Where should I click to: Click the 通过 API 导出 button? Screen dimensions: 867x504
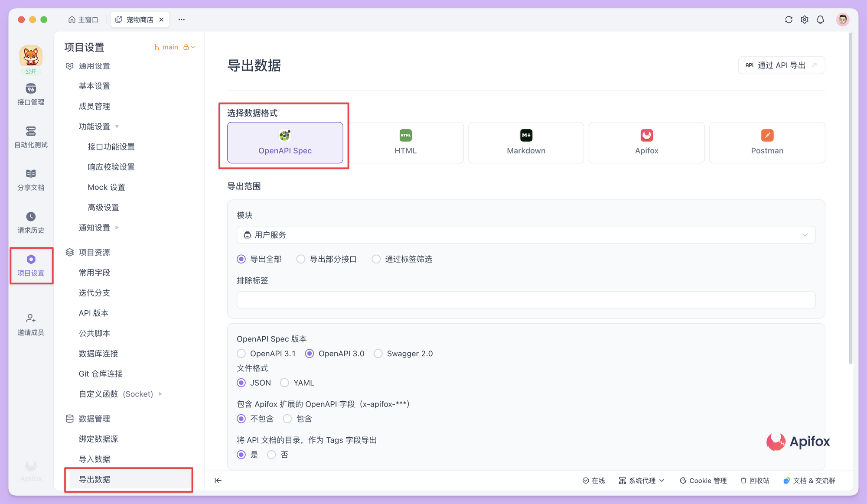781,65
